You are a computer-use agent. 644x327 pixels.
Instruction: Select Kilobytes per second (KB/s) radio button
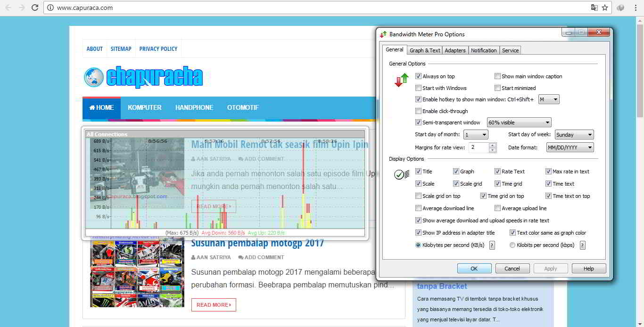(x=418, y=245)
